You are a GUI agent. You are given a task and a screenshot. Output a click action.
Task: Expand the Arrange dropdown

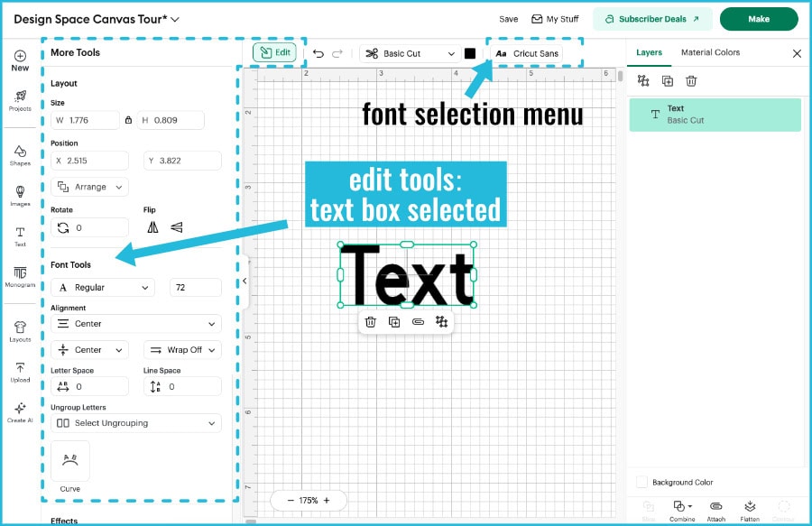coord(89,187)
